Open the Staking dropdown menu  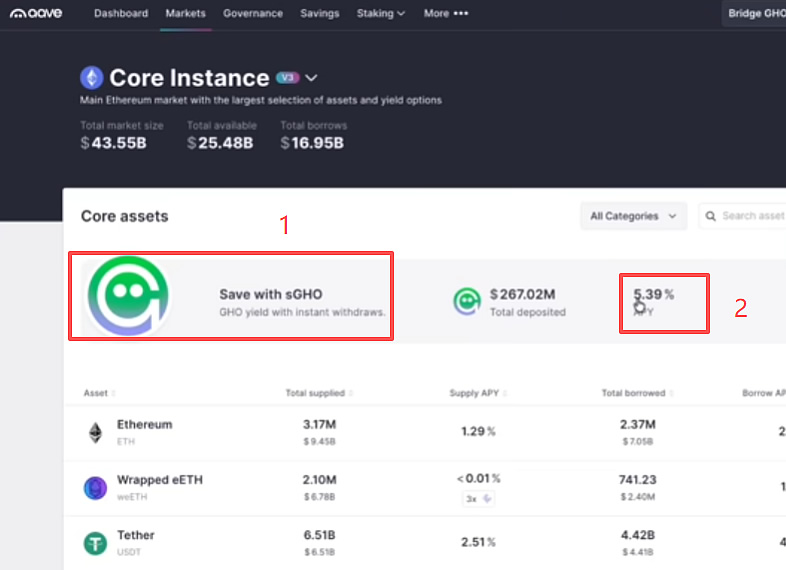click(380, 13)
